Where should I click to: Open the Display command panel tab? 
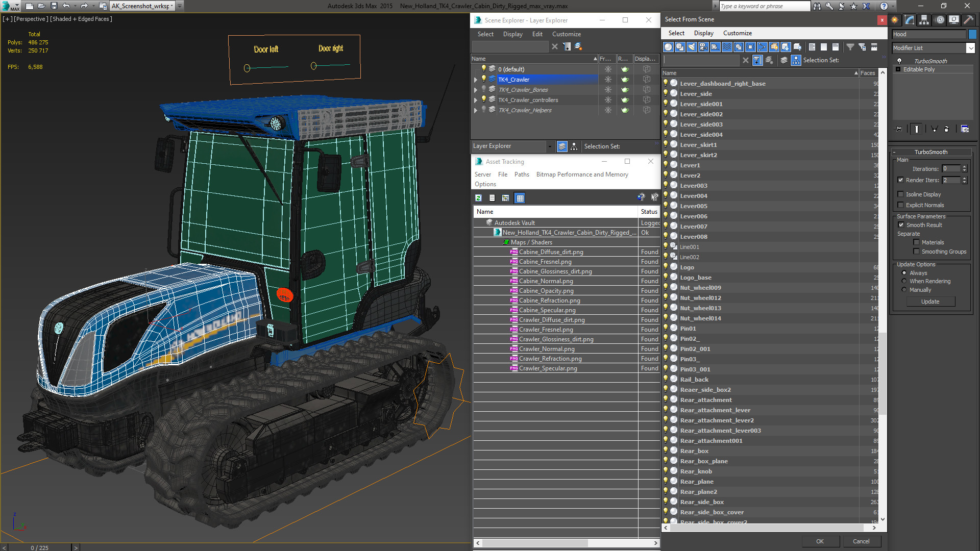coord(954,20)
